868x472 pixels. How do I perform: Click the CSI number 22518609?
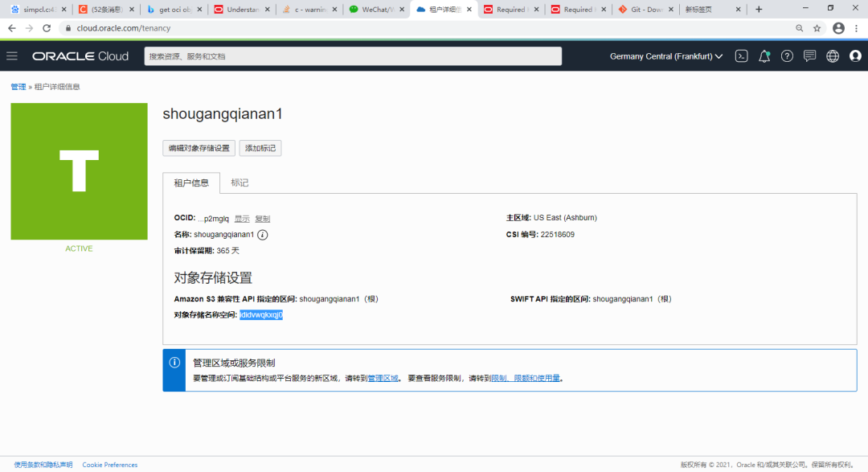coord(558,235)
